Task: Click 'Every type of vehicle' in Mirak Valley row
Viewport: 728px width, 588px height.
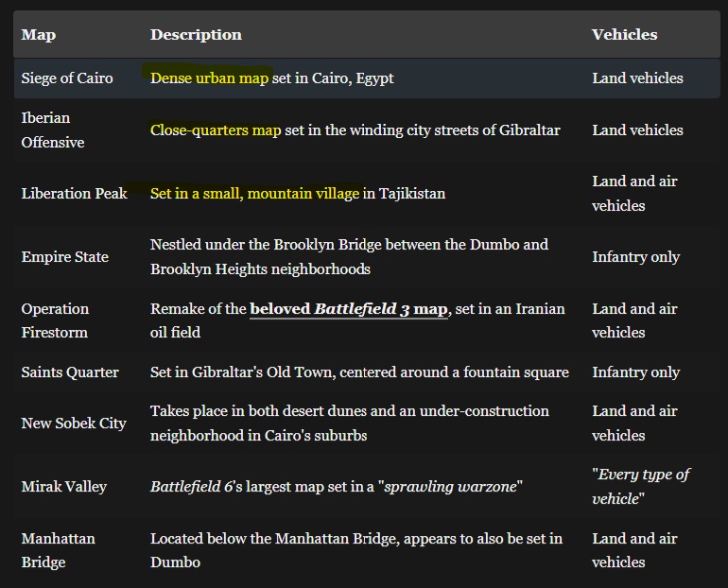Action: (641, 486)
